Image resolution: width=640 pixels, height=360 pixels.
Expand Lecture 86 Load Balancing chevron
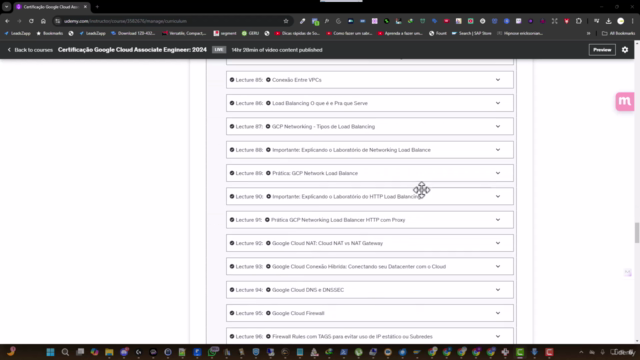pos(498,103)
